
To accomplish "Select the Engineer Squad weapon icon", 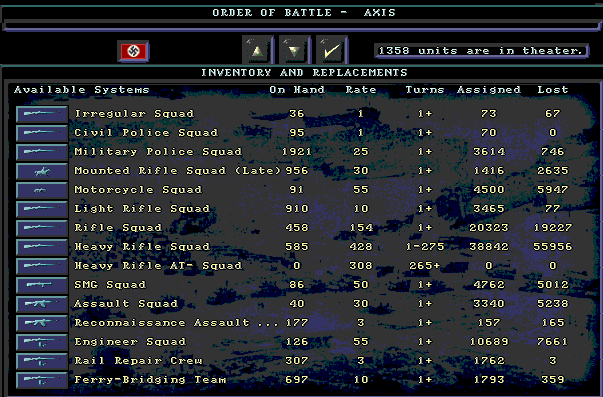I will coord(42,342).
